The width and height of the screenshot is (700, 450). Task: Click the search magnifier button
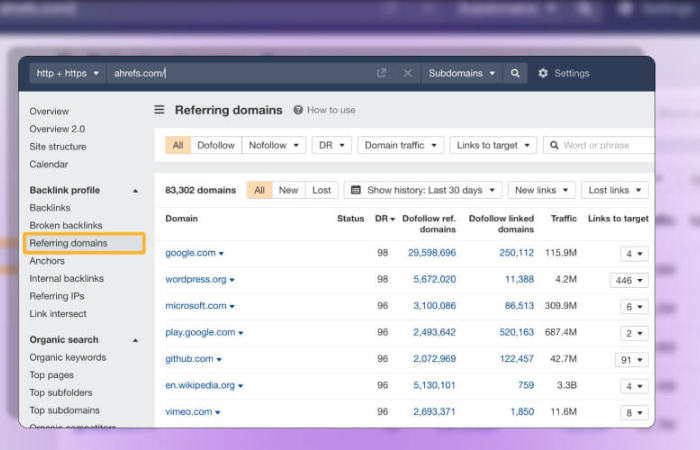click(x=515, y=73)
